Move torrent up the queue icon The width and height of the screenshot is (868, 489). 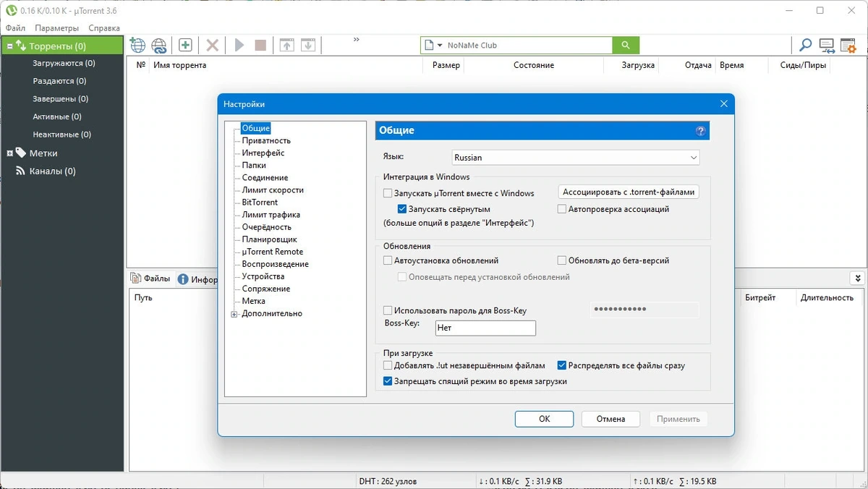[x=287, y=45]
